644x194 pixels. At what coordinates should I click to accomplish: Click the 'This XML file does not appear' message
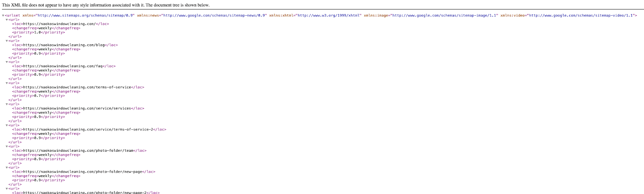(x=106, y=5)
